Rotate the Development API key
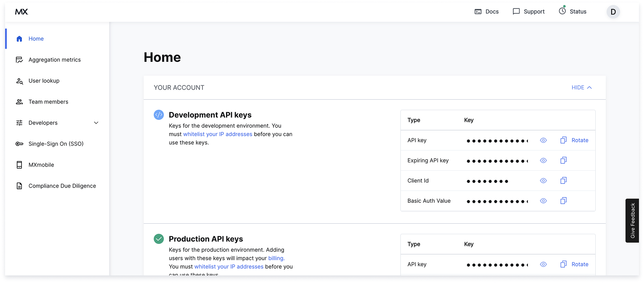Viewport: 644px width, 283px height. [580, 140]
